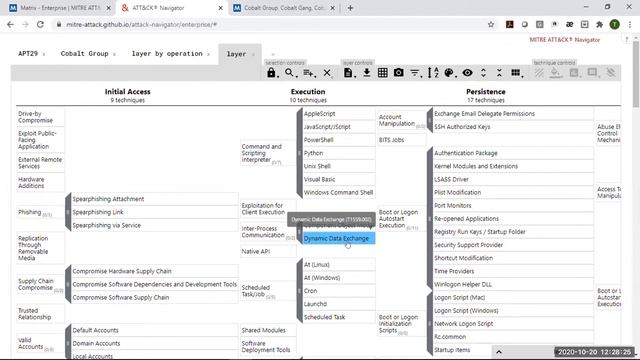
Task: Click the Persistence tactic header
Action: (486, 92)
